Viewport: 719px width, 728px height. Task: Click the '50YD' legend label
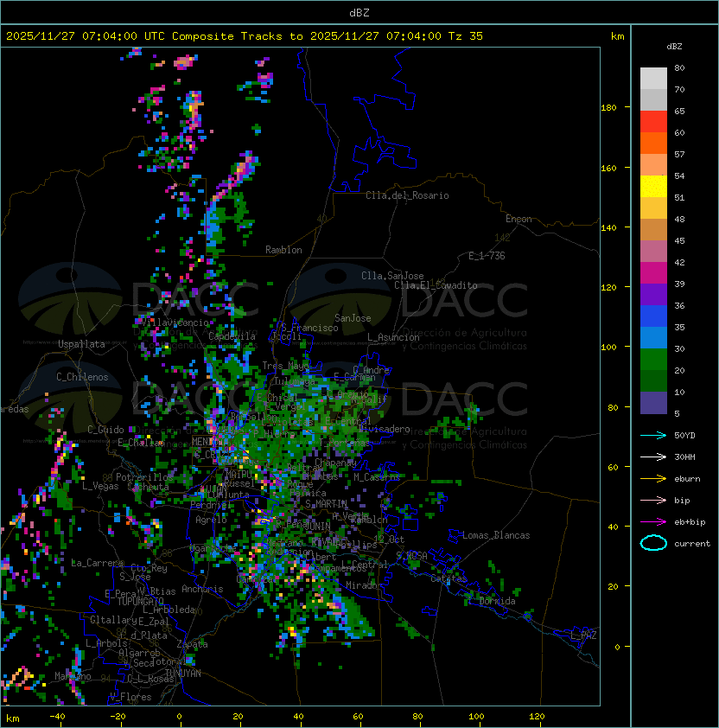pyautogui.click(x=684, y=435)
